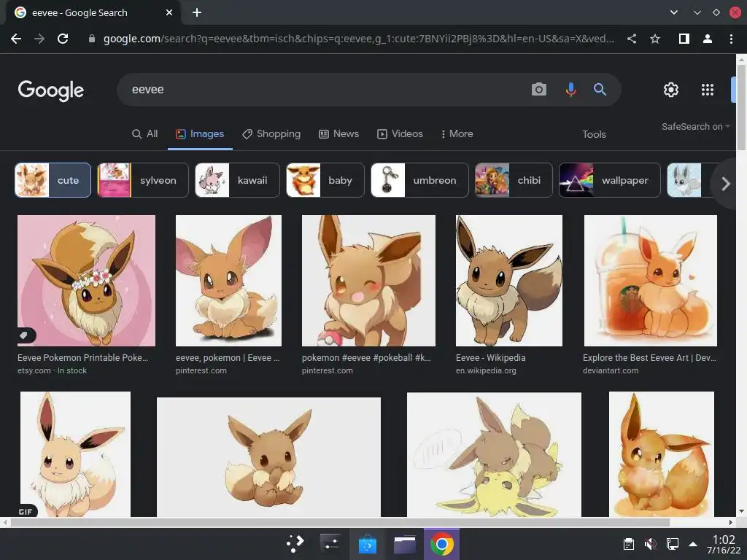Focus the address bar URL
747x560 pixels.
pos(358,39)
